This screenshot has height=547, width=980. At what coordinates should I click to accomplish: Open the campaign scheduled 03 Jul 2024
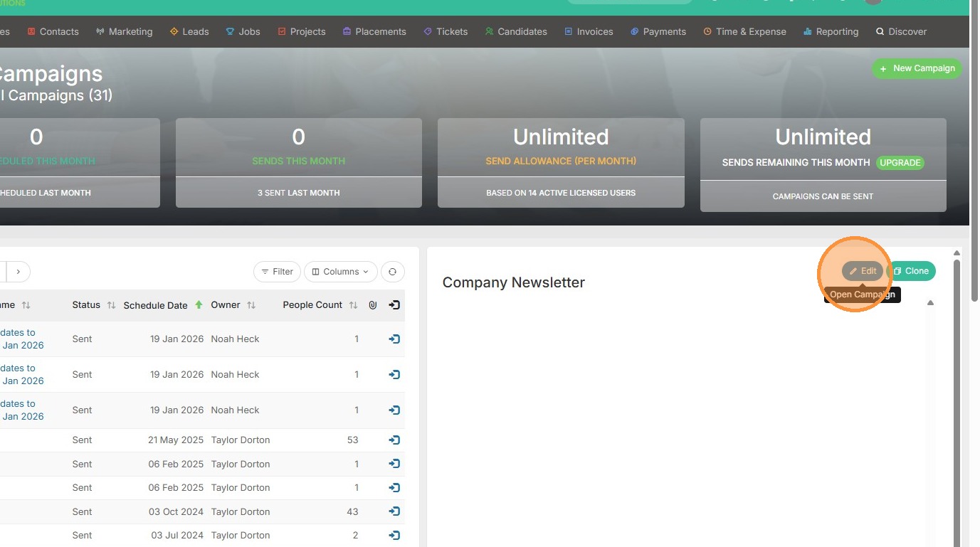[x=394, y=535]
